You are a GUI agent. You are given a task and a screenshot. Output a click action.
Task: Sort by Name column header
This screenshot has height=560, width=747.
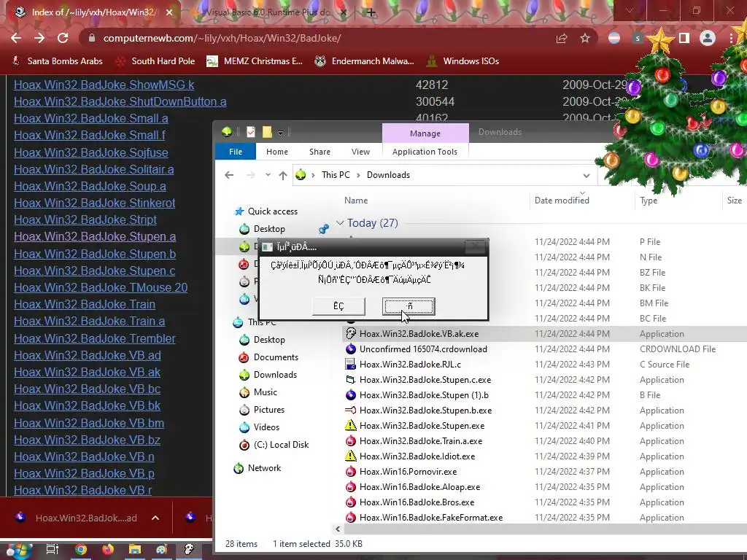click(x=356, y=201)
